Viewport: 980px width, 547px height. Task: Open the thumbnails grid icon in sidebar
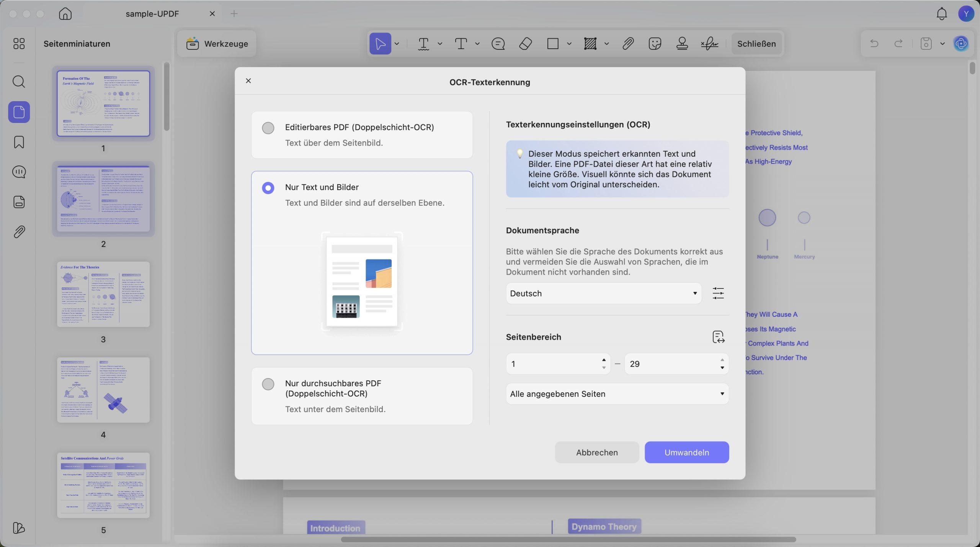click(19, 44)
